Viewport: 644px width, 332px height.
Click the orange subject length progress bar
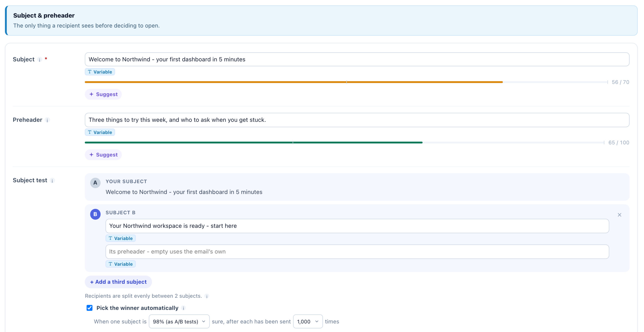point(294,82)
